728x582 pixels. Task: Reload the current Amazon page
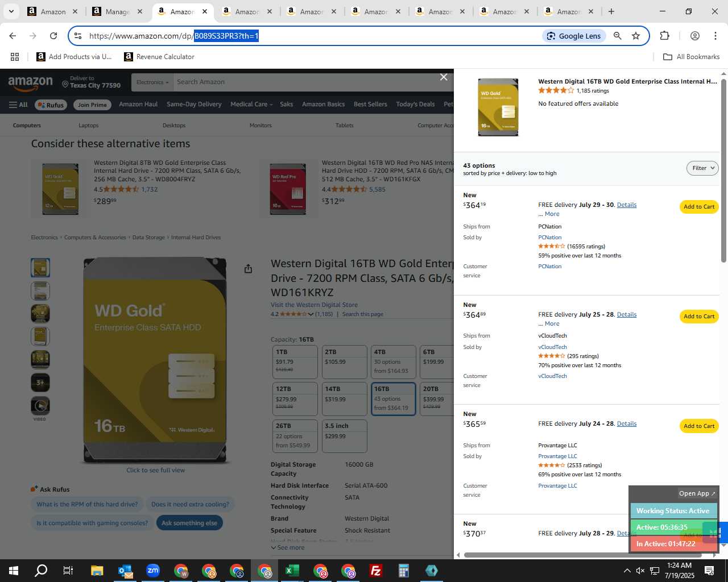pyautogui.click(x=53, y=36)
